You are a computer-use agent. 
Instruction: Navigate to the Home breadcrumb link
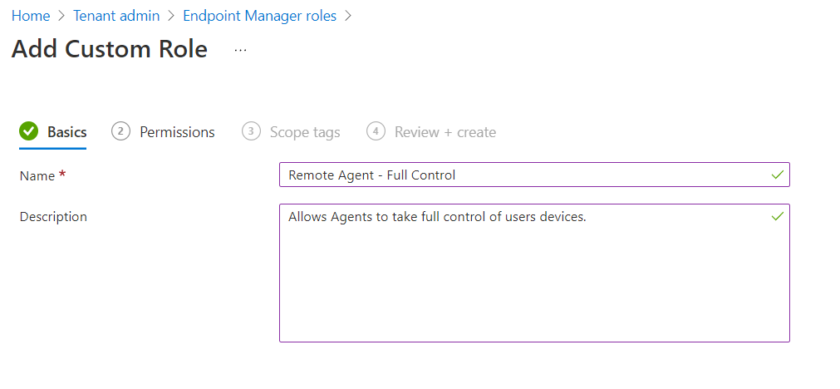coord(31,16)
